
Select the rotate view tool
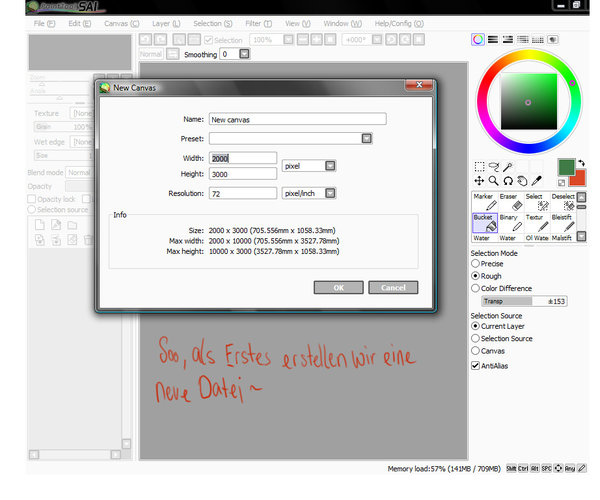(508, 181)
